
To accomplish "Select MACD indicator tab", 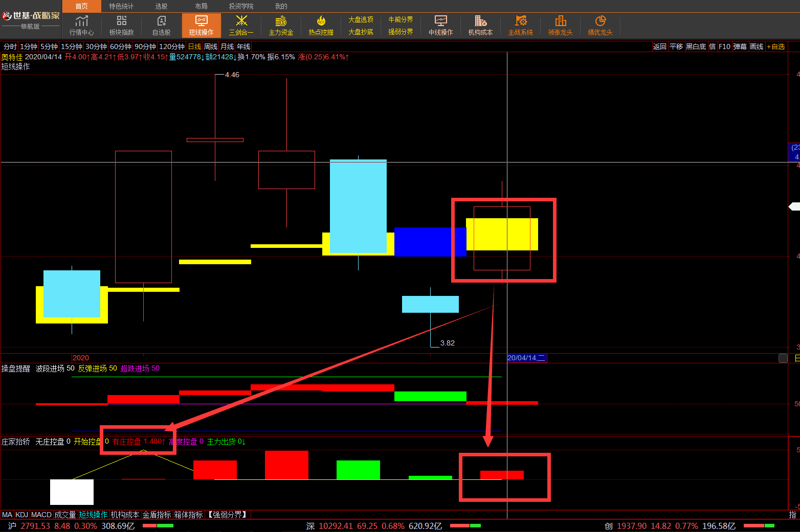I will click(x=41, y=515).
